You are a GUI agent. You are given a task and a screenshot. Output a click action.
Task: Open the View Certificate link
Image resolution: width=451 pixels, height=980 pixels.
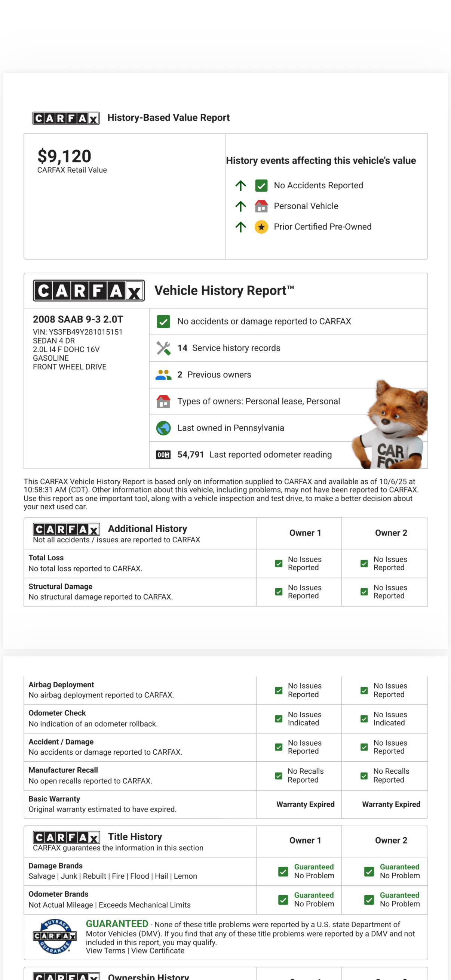157,951
